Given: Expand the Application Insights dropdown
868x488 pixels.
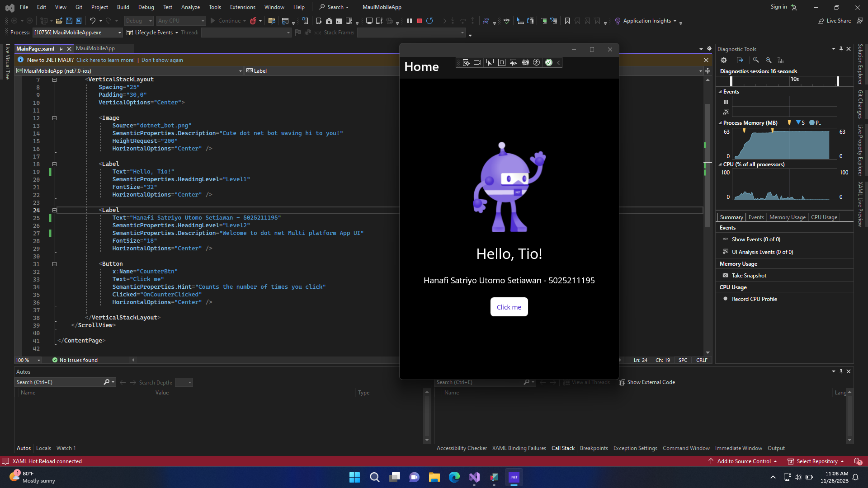Looking at the screenshot, I should [675, 21].
